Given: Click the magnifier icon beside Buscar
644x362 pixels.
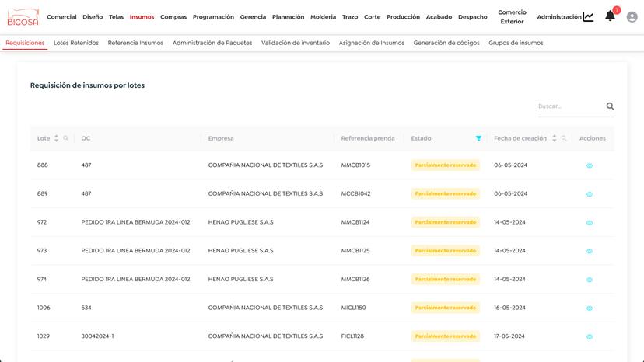Looking at the screenshot, I should [610, 106].
